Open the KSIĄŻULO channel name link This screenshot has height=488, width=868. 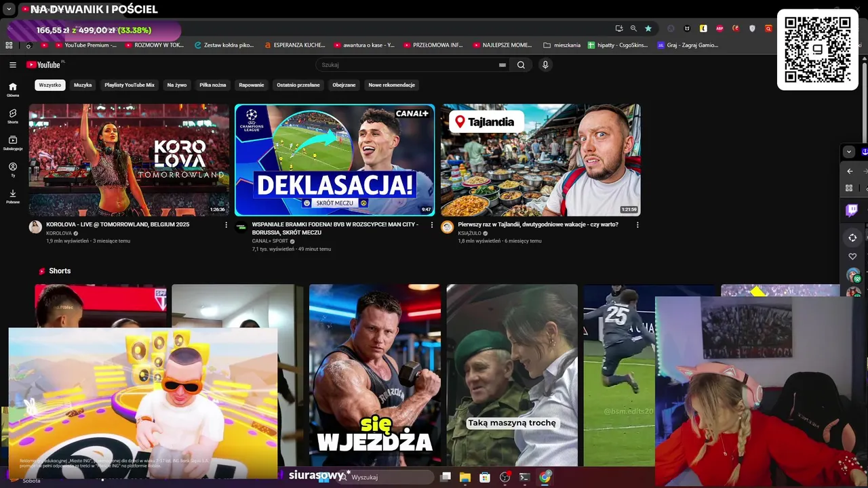coord(469,233)
